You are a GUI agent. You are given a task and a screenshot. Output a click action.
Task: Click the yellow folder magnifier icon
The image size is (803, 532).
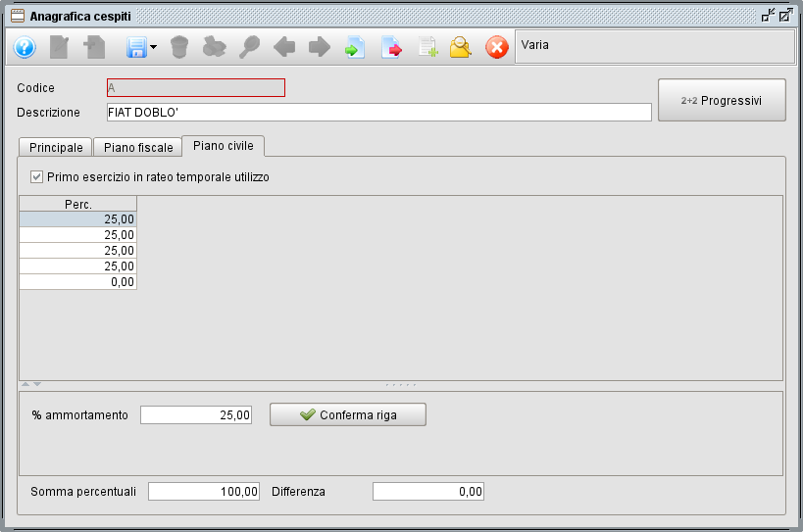[461, 48]
